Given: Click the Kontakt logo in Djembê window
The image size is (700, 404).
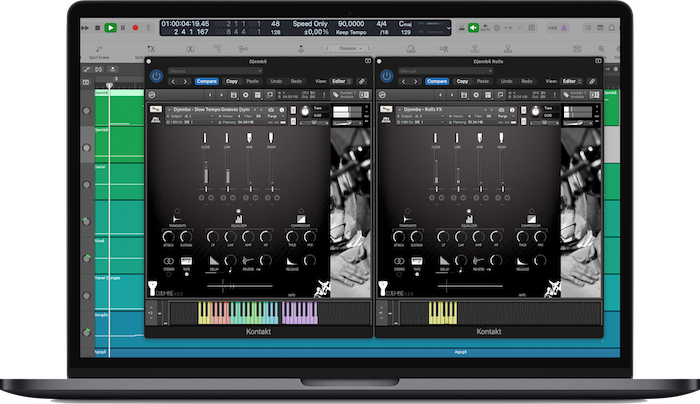Looking at the screenshot, I should click(x=152, y=95).
